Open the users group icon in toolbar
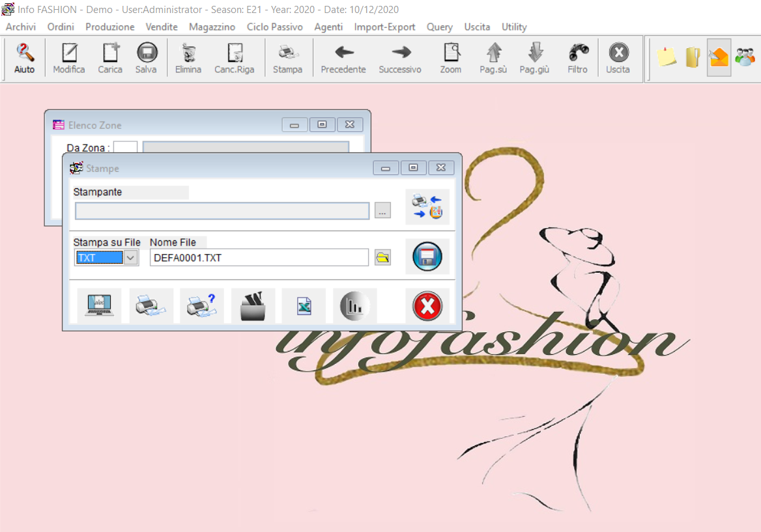Image resolution: width=761 pixels, height=532 pixels. coord(744,57)
